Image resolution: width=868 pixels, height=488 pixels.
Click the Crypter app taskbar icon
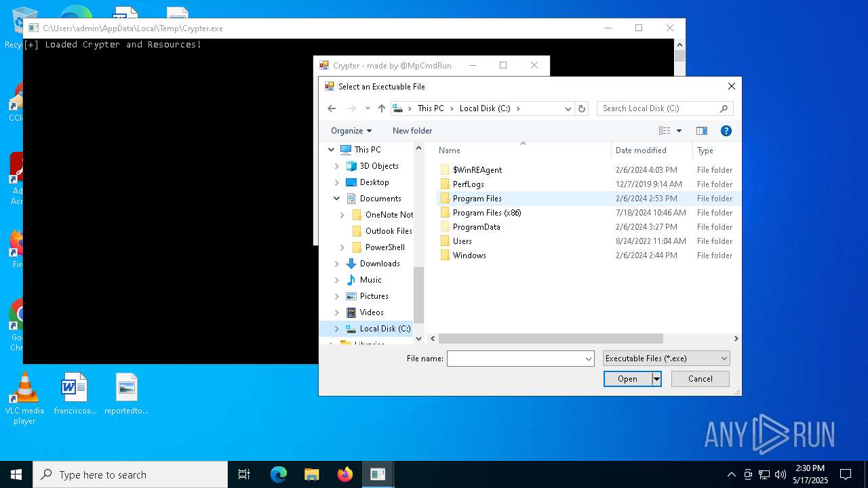(378, 474)
